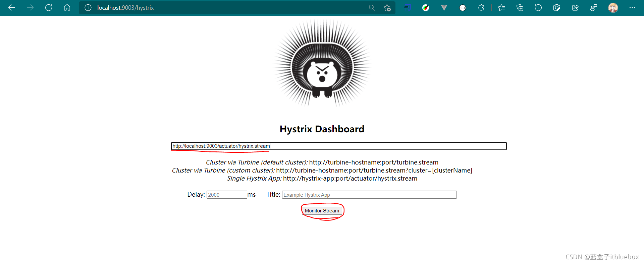Click the Hystrix stream URL input field
The height and width of the screenshot is (263, 644).
coord(339,146)
